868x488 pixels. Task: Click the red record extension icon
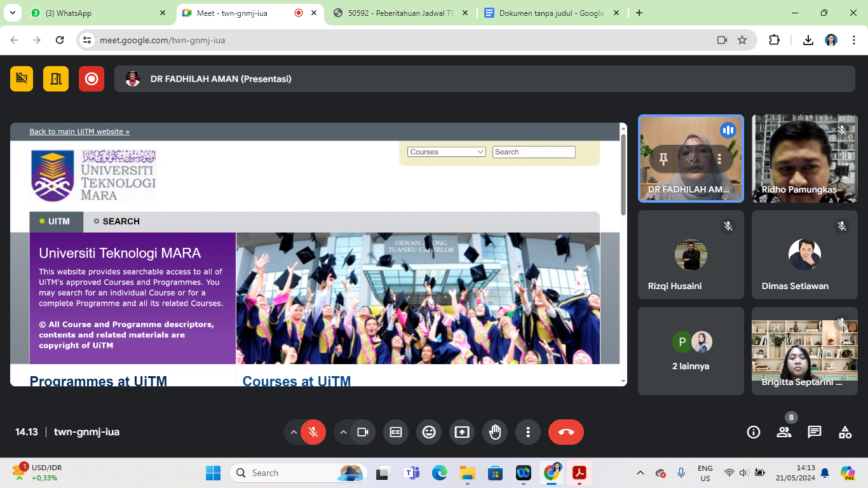point(92,79)
